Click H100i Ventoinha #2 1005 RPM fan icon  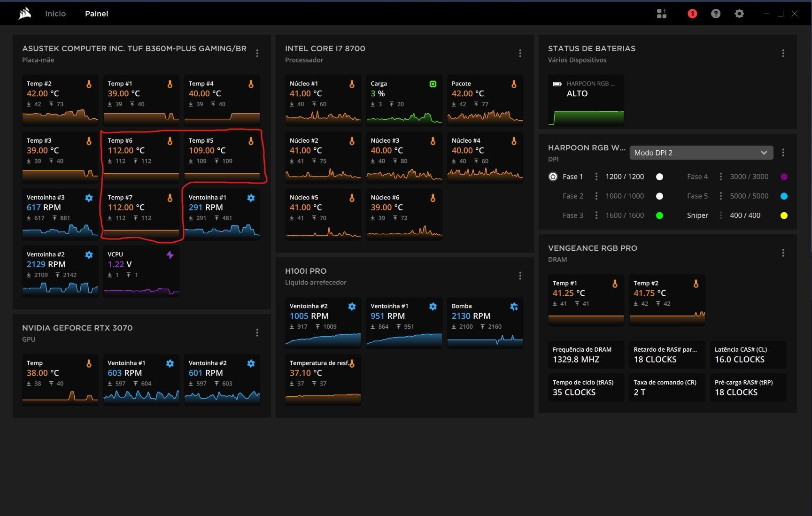(x=352, y=307)
